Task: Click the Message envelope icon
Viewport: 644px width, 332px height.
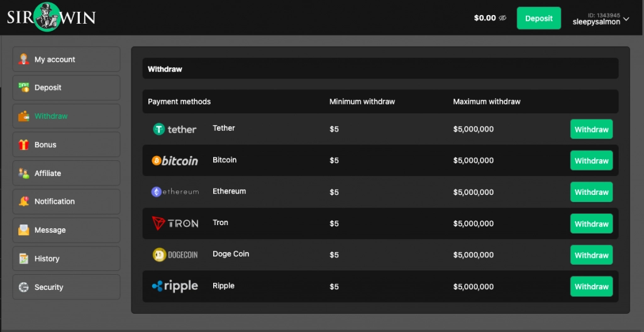Action: (x=24, y=230)
